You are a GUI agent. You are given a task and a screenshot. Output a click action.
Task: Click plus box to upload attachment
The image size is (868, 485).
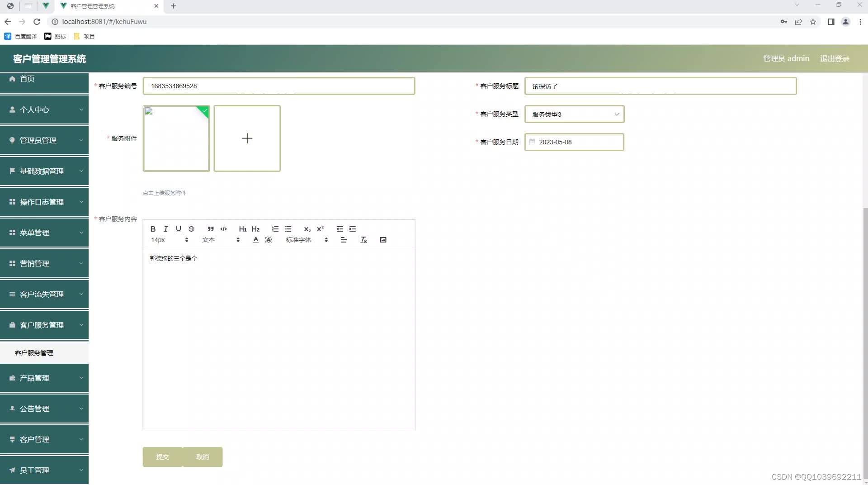click(247, 138)
